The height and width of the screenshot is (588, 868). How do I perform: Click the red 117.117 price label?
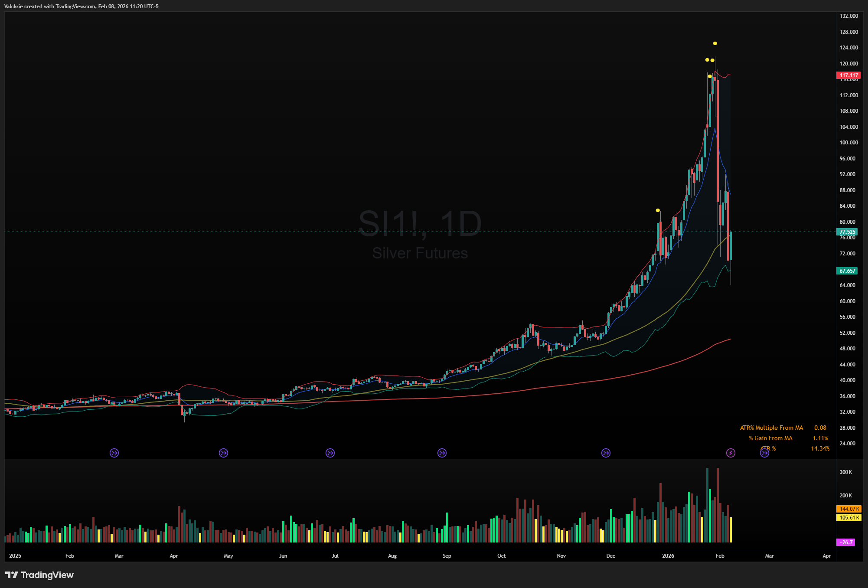[848, 75]
